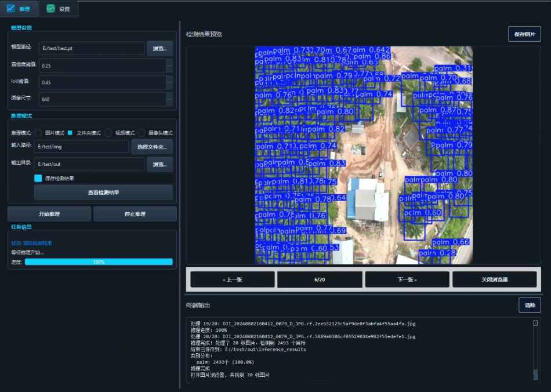The image size is (551, 392).
Task: Go to next image with 下一张
Action: coord(407,280)
